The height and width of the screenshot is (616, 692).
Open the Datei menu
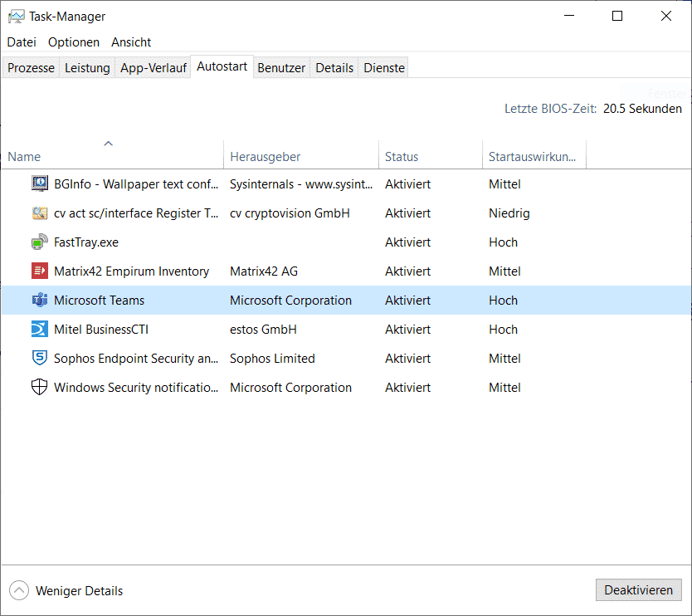pos(22,42)
